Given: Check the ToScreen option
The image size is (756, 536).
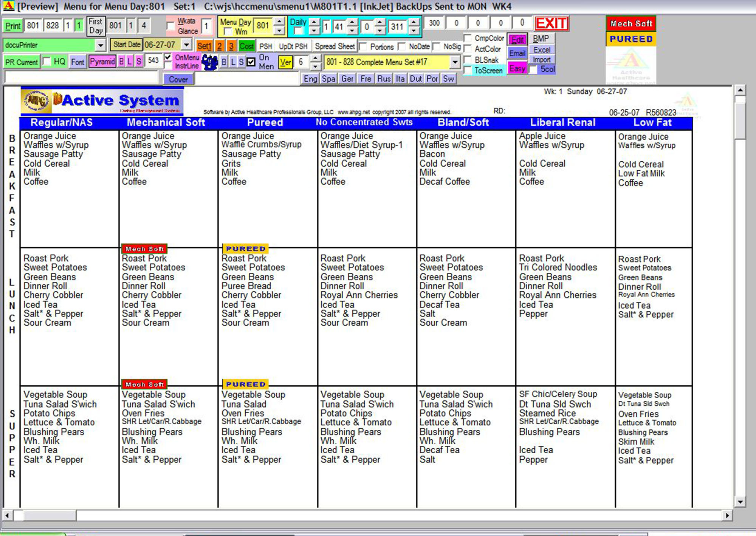Looking at the screenshot, I should pos(468,70).
